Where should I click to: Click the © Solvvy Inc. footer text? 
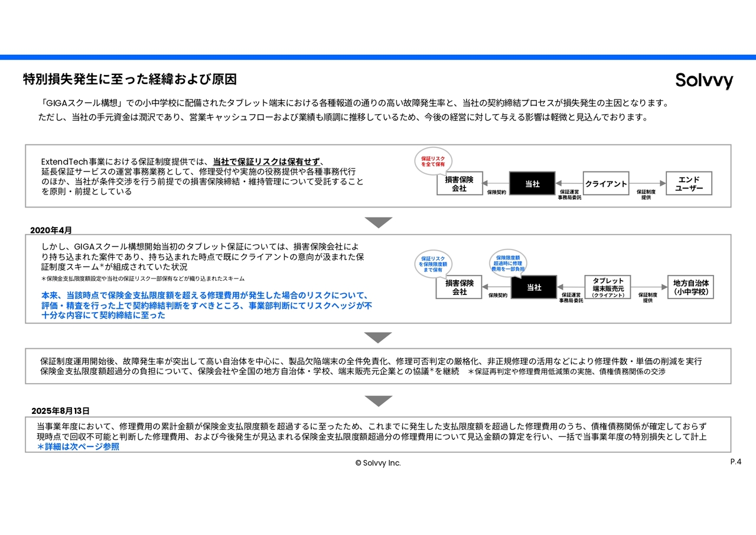(x=378, y=463)
